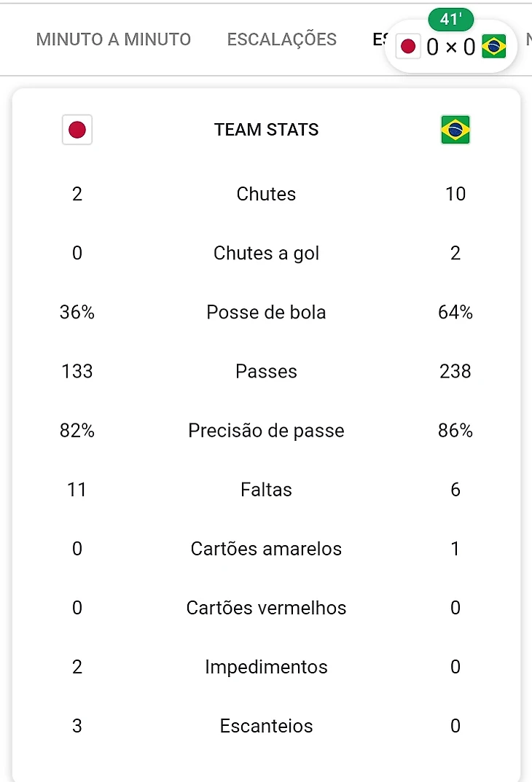Viewport: 532px width, 782px height.
Task: Tap the Japan flag in the score pill
Action: pos(408,47)
